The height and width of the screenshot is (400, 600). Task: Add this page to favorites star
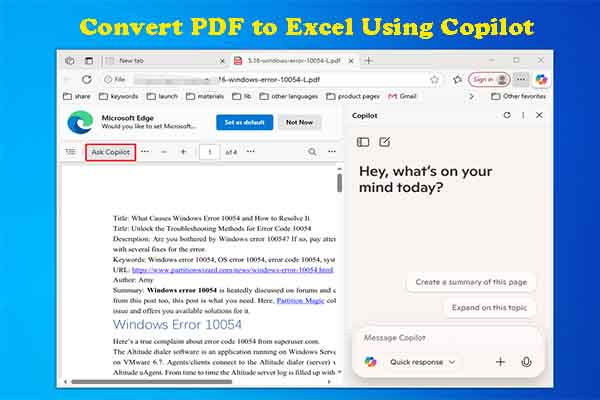point(434,80)
